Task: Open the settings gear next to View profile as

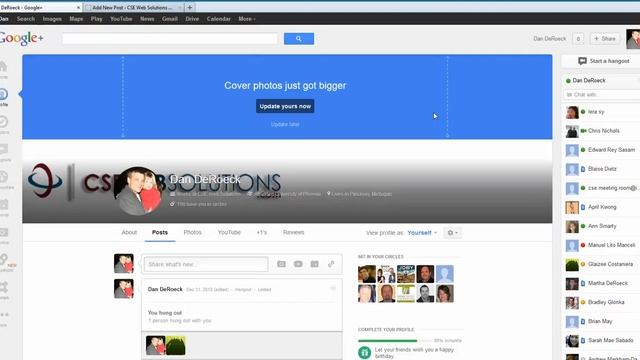Action: pos(452,233)
